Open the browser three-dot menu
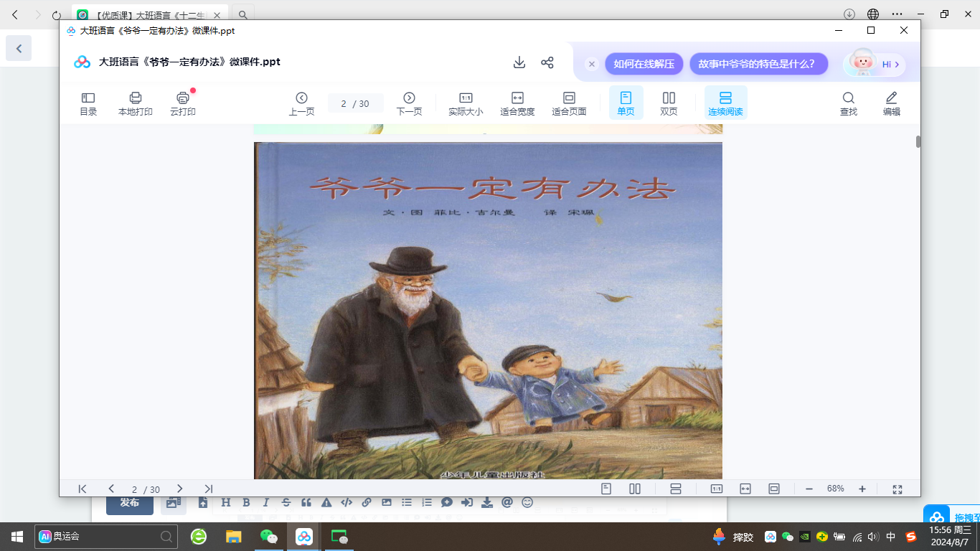Screen dimensions: 980x551 (x=897, y=14)
